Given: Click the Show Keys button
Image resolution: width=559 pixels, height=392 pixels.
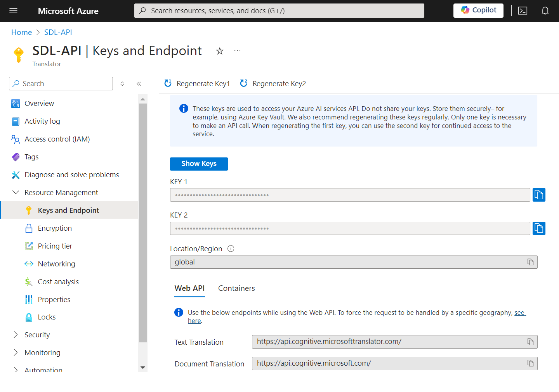Looking at the screenshot, I should [199, 164].
